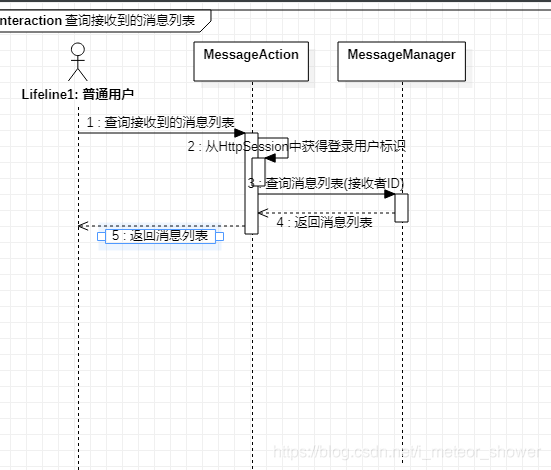The height and width of the screenshot is (470, 551).
Task: Click the selected label '5 : 返回消息列表'
Action: pos(160,236)
